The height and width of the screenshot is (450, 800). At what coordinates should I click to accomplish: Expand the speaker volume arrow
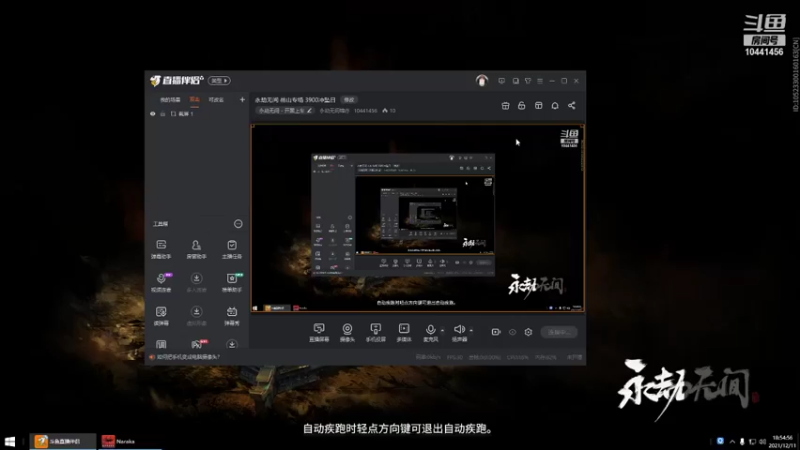click(x=471, y=331)
